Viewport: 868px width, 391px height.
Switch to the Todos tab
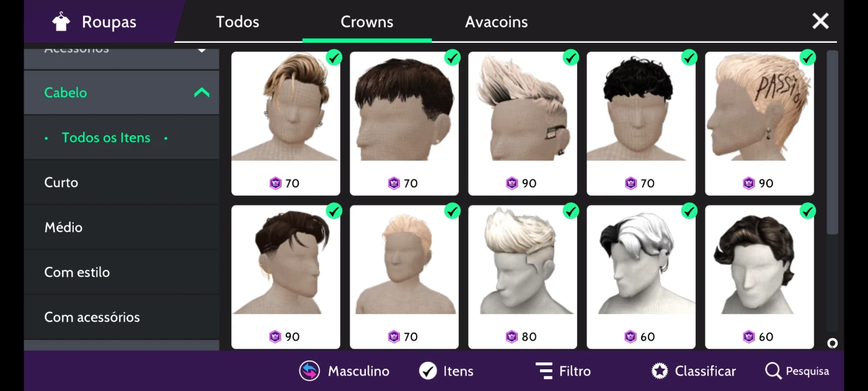pyautogui.click(x=237, y=22)
